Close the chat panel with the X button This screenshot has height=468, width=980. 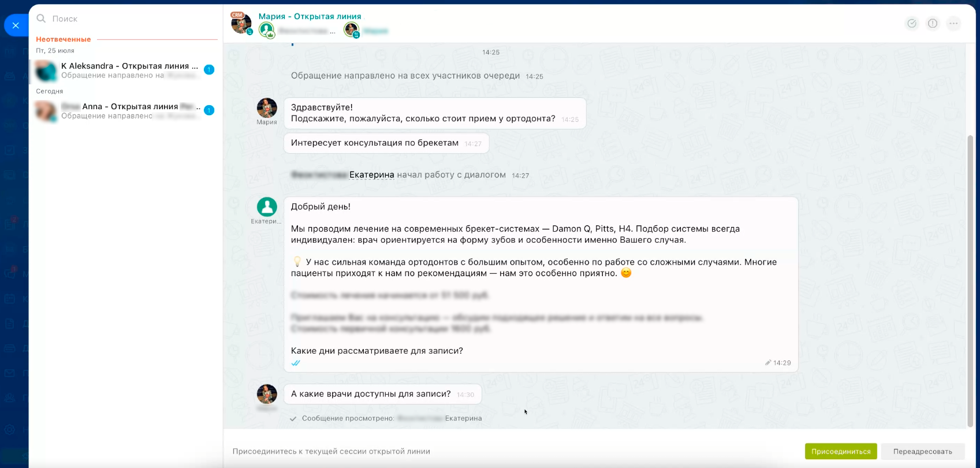coord(16,25)
